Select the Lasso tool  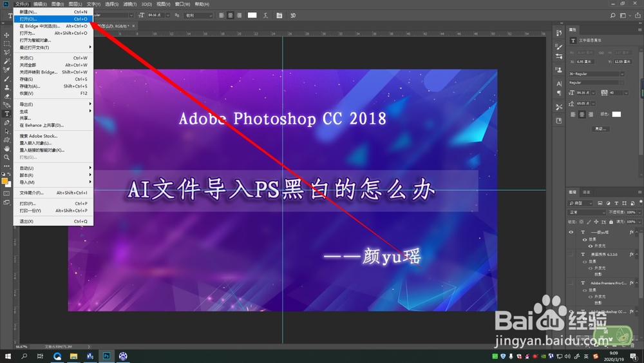point(6,52)
